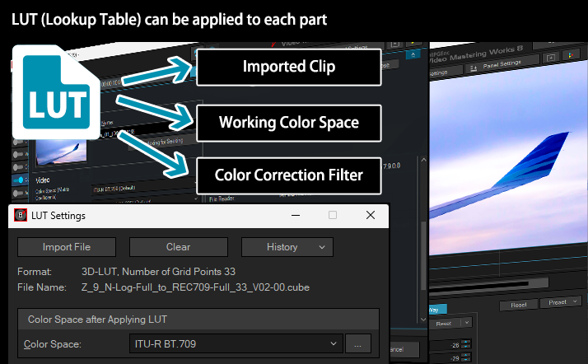The width and height of the screenshot is (588, 364).
Task: Select the airplane wing clip thumbnail
Action: (61, 152)
